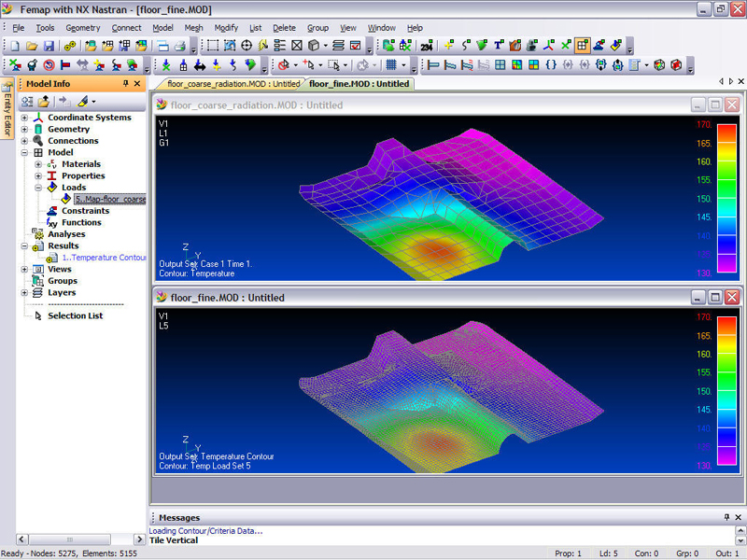Click the 234 label numbers icon
The height and width of the screenshot is (560, 747).
point(427,46)
